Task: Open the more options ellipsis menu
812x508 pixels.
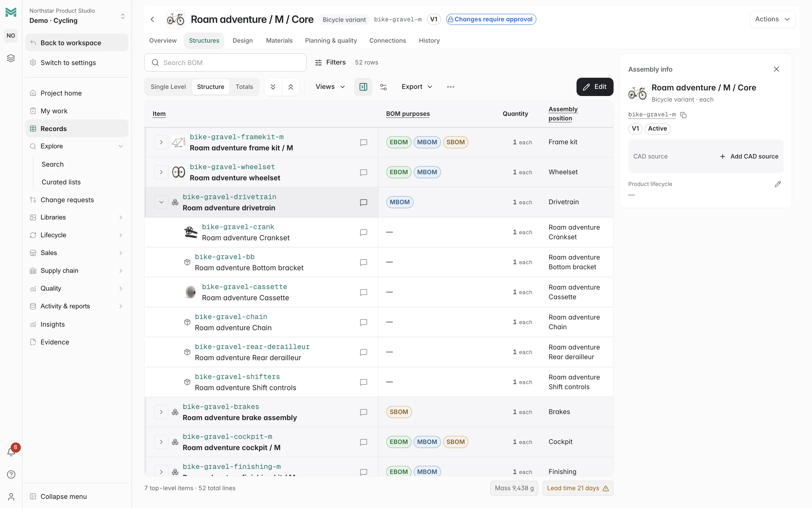Action: tap(450, 87)
